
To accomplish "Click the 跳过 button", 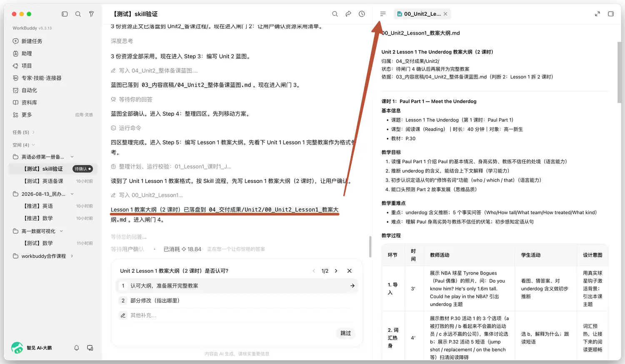I will 346,333.
